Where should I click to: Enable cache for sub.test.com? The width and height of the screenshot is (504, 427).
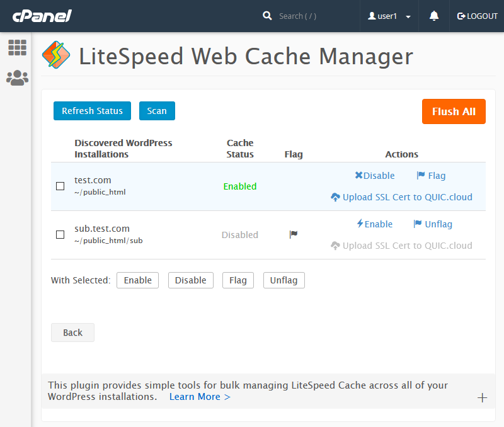tap(374, 224)
